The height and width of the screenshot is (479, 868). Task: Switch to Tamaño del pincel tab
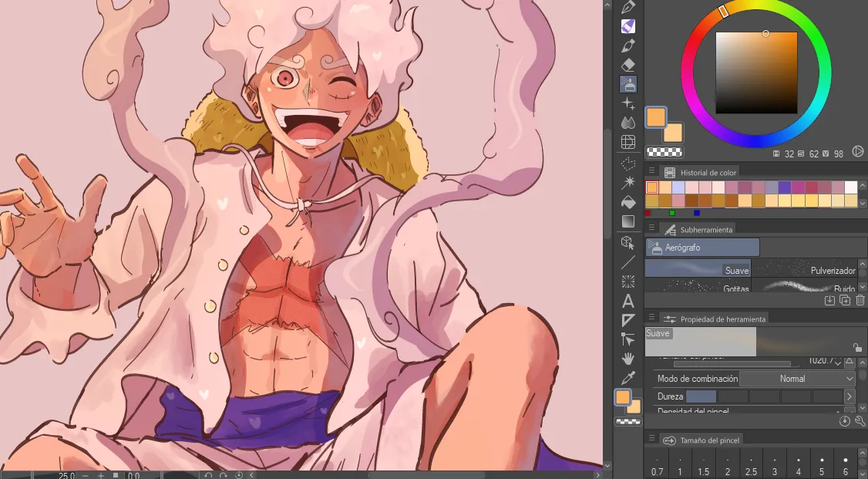[701, 440]
